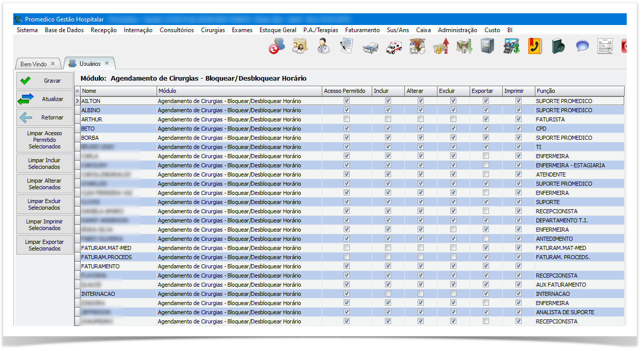644x351 pixels.
Task: Close the Usuários tab
Action: (x=107, y=63)
